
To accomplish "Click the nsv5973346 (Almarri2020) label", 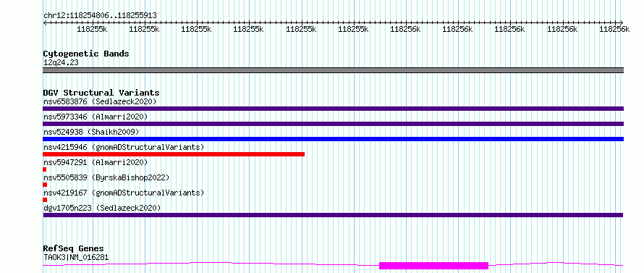I will (96, 117).
